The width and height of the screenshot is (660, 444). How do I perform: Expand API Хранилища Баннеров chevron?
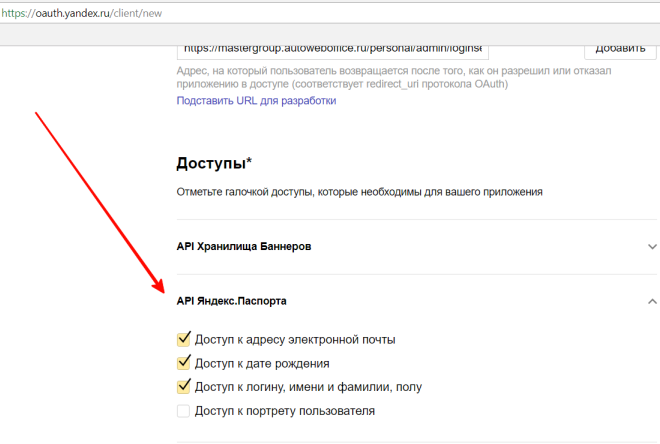point(652,247)
